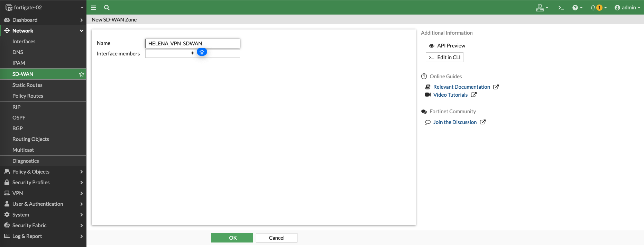Click the Name input field

point(192,43)
